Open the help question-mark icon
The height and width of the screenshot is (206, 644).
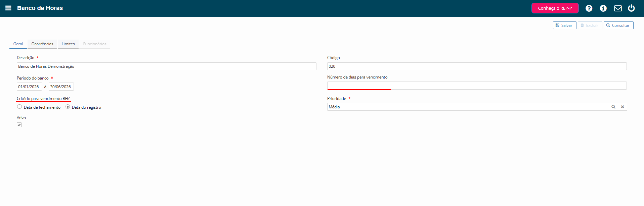(589, 8)
